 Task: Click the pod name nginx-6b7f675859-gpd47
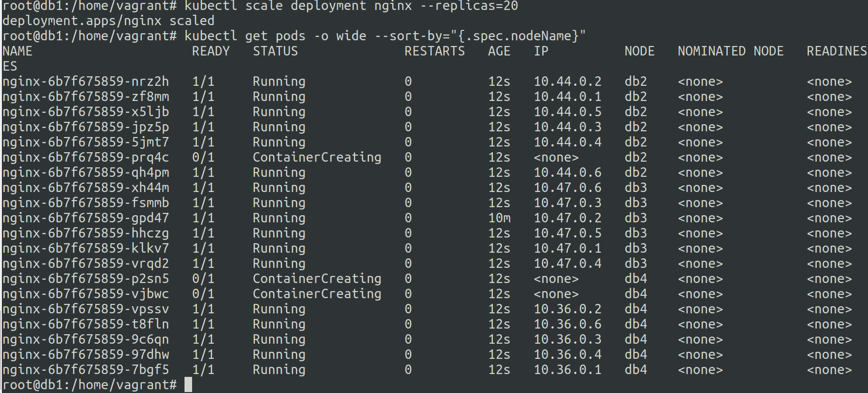(x=85, y=218)
